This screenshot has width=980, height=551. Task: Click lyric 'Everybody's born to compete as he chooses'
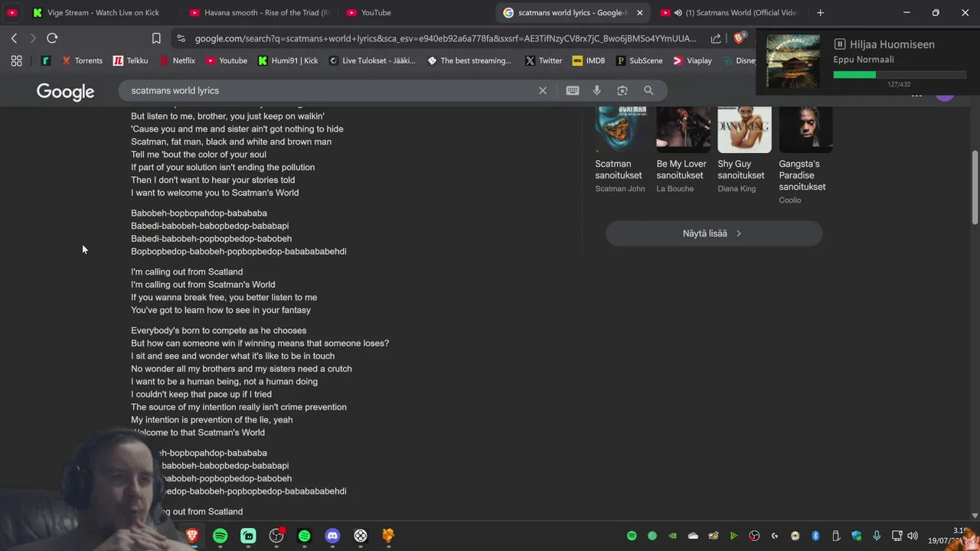click(x=218, y=331)
